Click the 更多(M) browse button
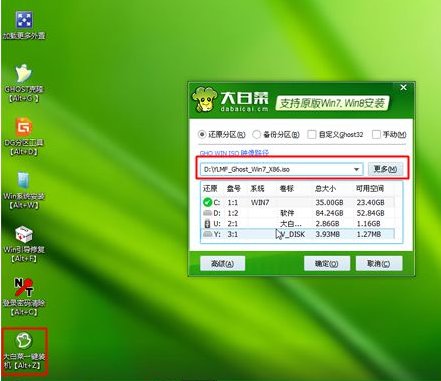Image resolution: width=441 pixels, height=381 pixels. pos(385,169)
